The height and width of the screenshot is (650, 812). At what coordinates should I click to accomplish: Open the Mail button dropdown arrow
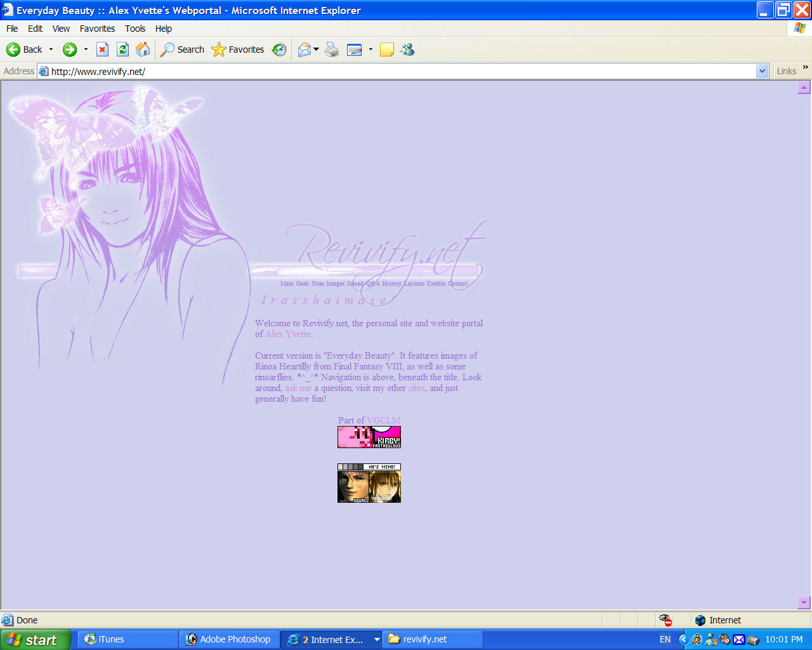point(316,50)
